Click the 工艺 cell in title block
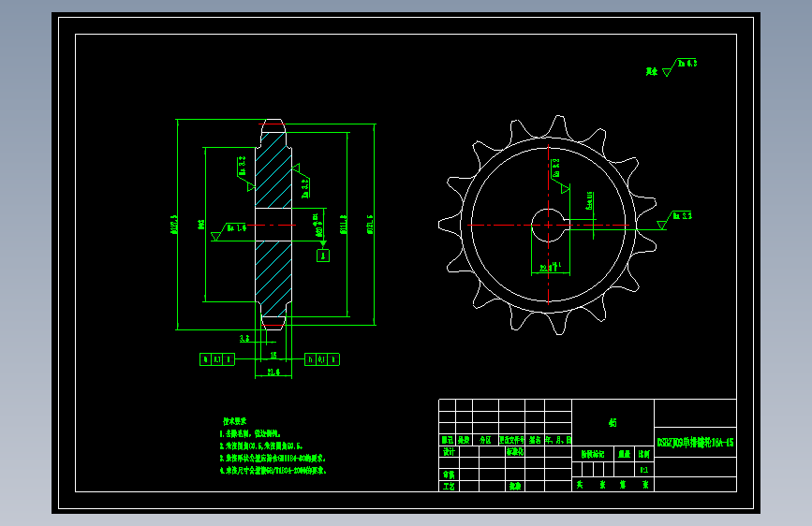This screenshot has width=812, height=526. tap(449, 486)
